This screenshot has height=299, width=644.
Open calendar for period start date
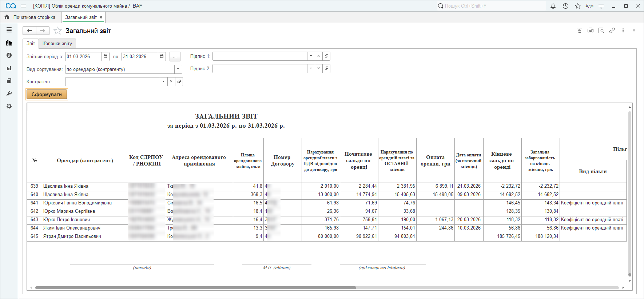click(106, 56)
